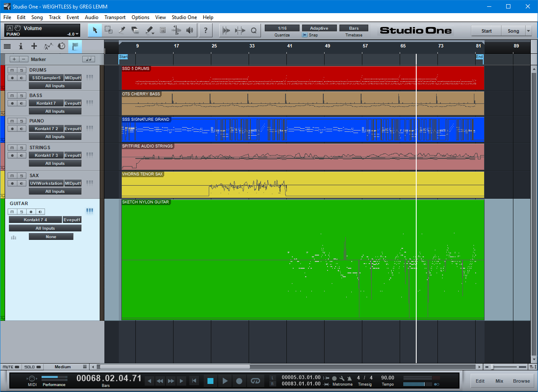
Task: Open the tempo/time track clock icon
Action: click(x=62, y=46)
